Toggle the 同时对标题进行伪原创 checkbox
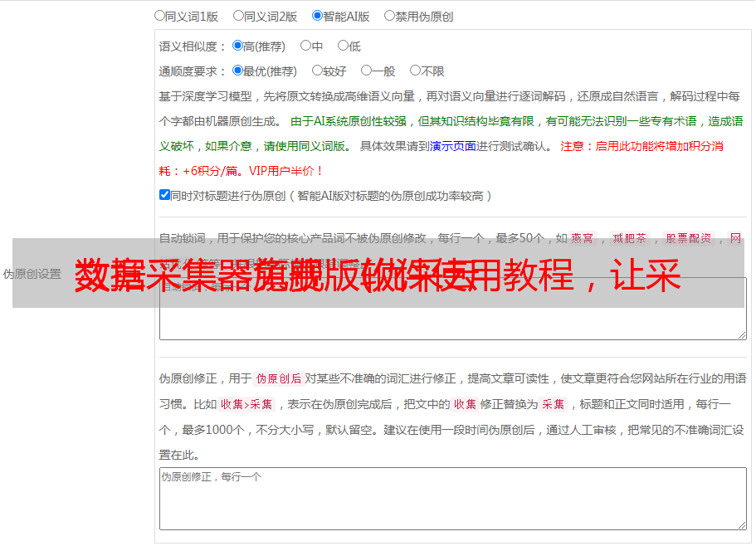The width and height of the screenshot is (756, 546). 164,195
